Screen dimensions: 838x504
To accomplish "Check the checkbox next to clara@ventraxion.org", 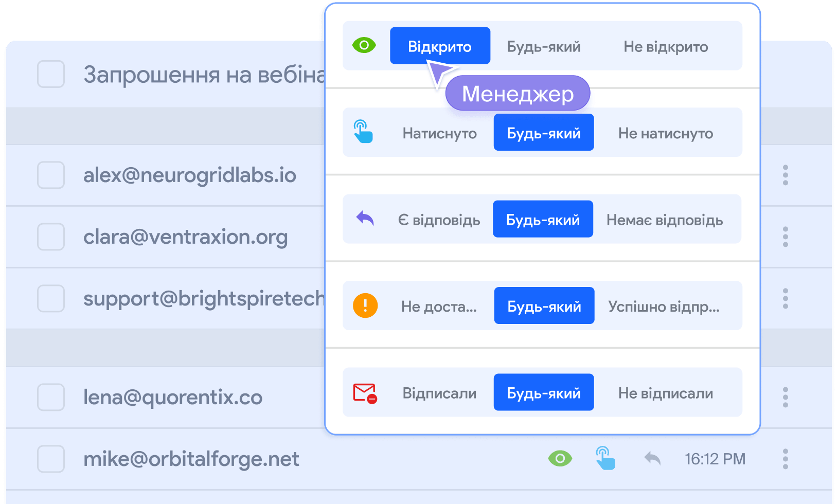I will tap(50, 237).
